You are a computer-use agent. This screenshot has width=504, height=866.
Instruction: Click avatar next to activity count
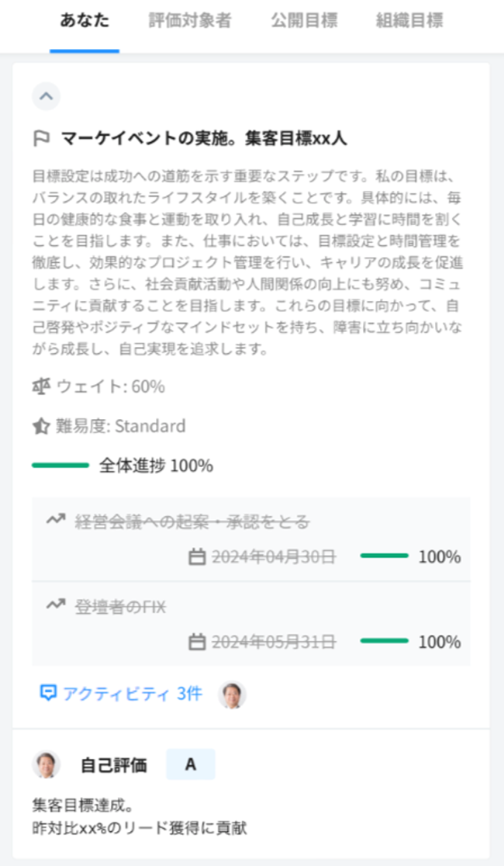(232, 695)
